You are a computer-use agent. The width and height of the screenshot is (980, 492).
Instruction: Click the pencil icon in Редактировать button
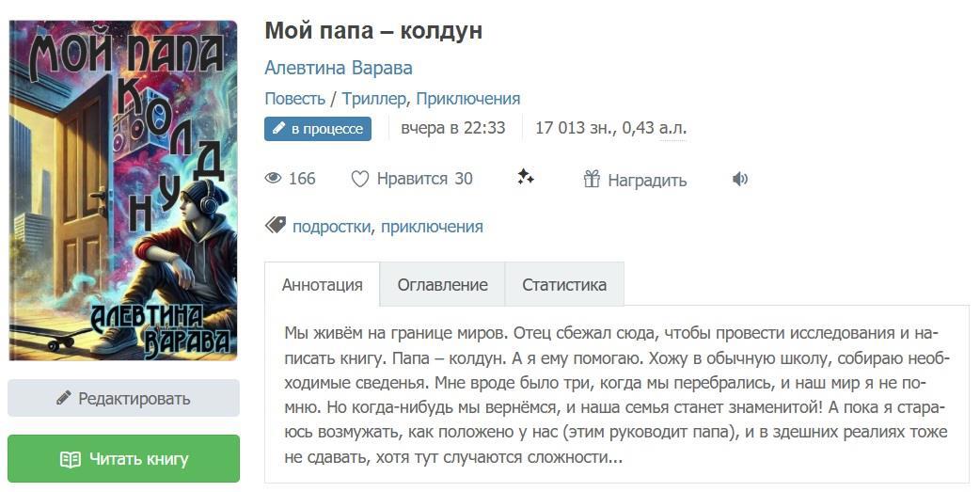point(64,398)
